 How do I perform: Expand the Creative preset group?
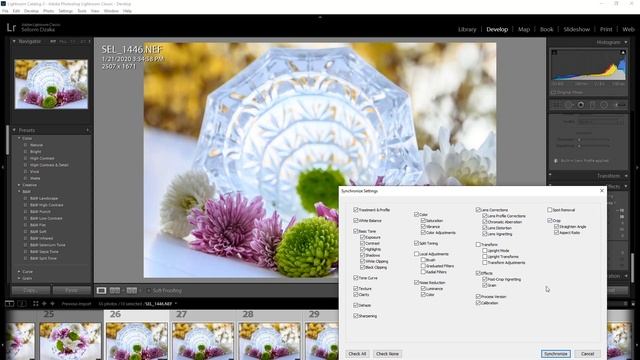pos(19,185)
